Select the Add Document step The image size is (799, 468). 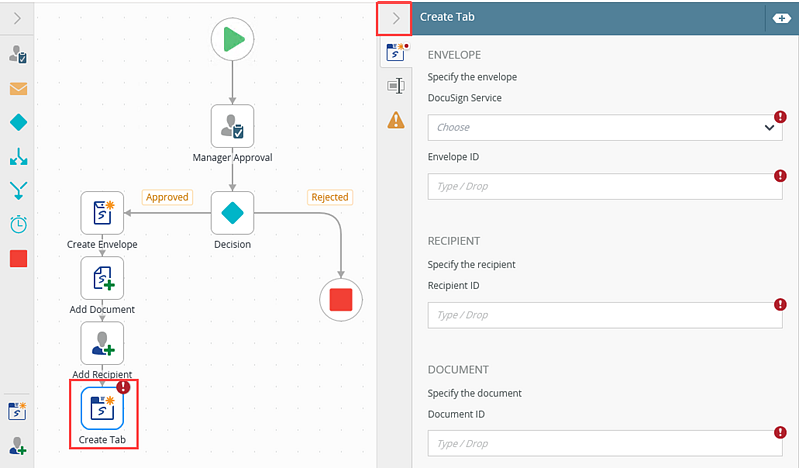point(102,277)
